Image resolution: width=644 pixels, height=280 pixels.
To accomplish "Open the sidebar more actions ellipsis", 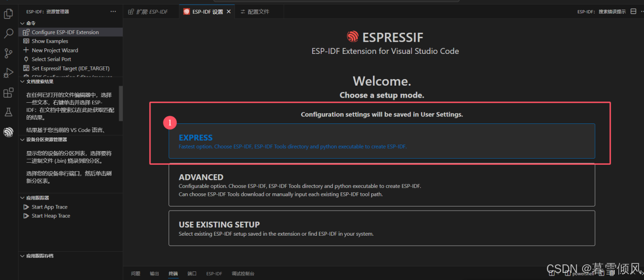I will (x=113, y=12).
